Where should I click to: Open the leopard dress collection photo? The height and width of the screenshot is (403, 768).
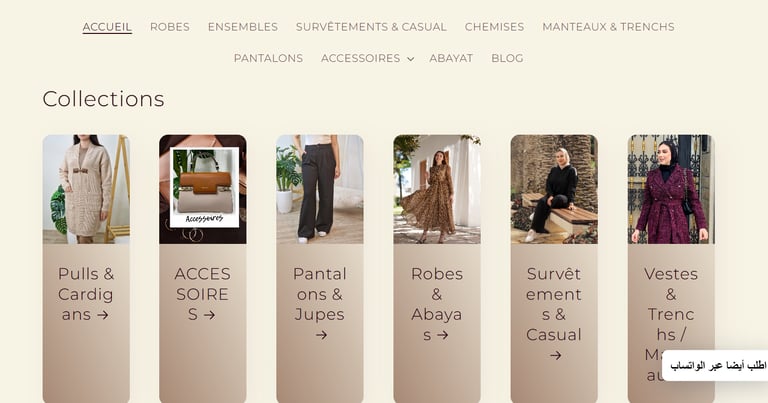click(437, 189)
